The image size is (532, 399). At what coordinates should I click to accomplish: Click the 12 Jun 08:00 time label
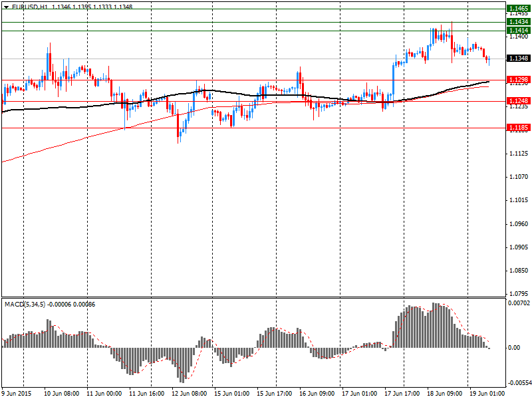pos(190,394)
